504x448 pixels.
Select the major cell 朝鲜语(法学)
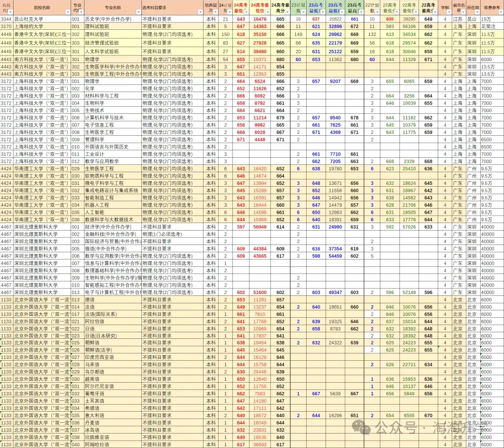click(x=113, y=350)
